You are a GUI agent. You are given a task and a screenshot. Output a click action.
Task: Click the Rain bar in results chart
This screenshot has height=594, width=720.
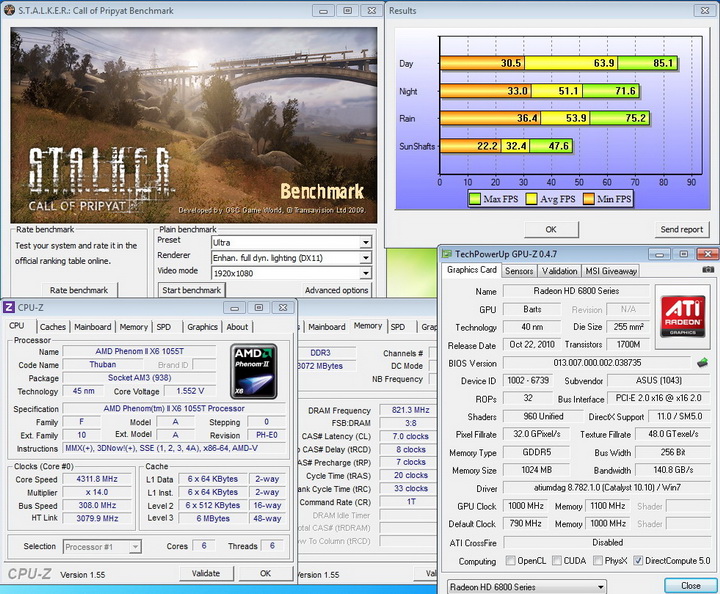pos(545,118)
